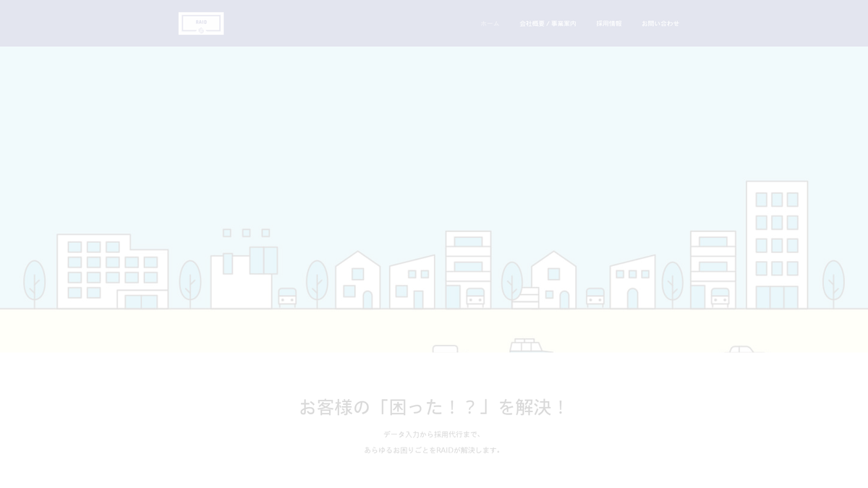This screenshot has width=868, height=488.
Task: Click the heading お客様の「困った!?」を解決!
Action: pyautogui.click(x=434, y=407)
